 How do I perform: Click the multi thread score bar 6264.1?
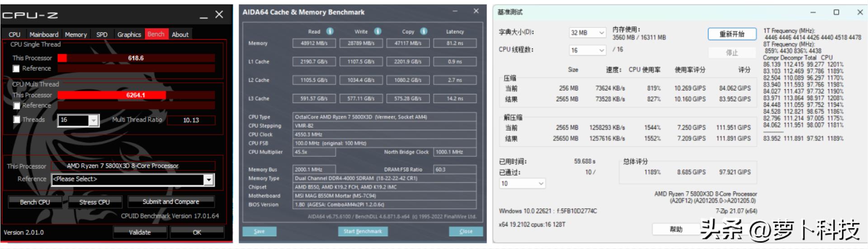pyautogui.click(x=136, y=95)
